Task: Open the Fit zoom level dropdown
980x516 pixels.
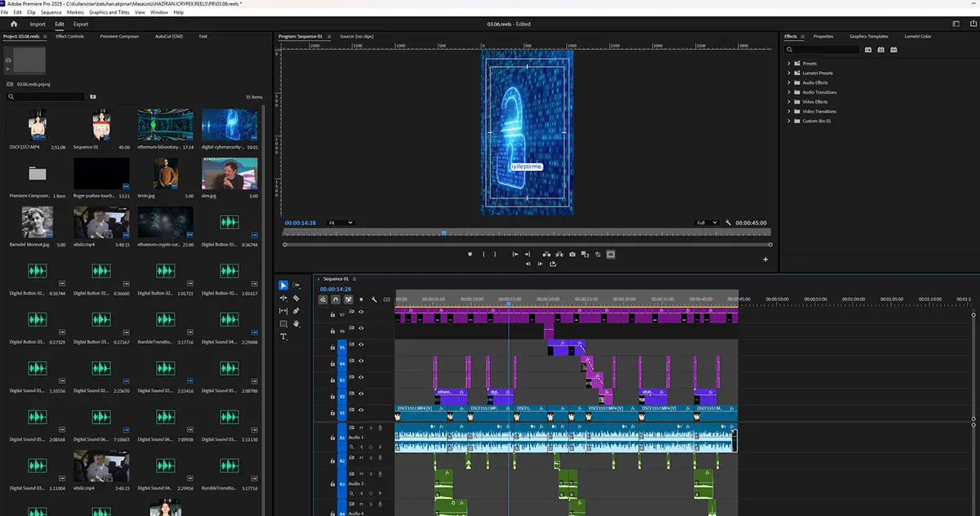Action: click(340, 222)
